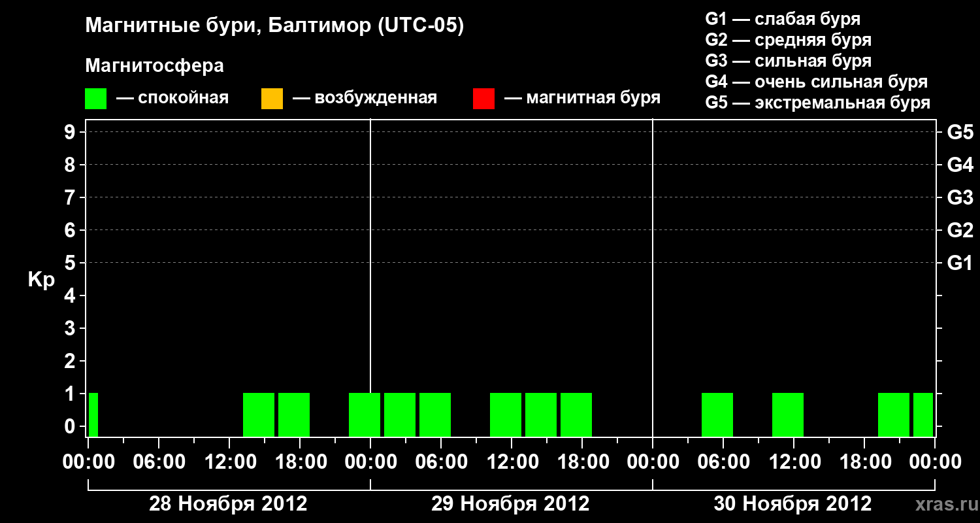980x523 pixels.
Task: Click the 06:00 time label of 29 Ноября
Action: (441, 462)
